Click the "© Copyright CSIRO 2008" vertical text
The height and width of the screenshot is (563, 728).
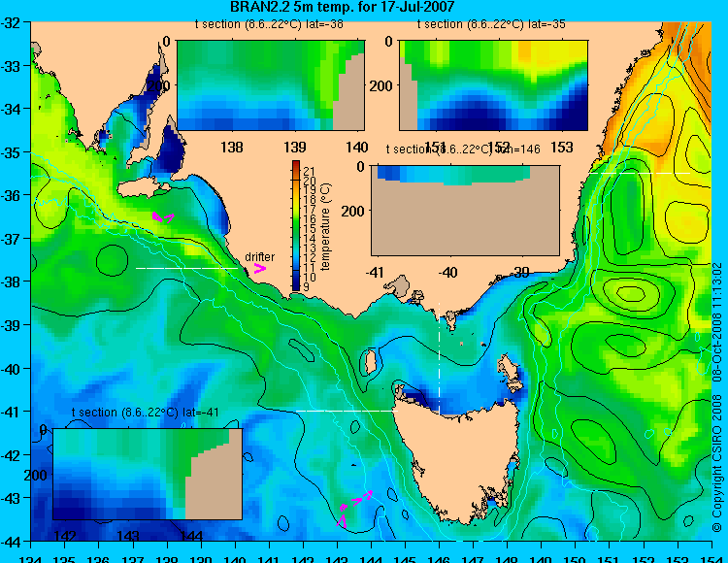click(x=717, y=463)
